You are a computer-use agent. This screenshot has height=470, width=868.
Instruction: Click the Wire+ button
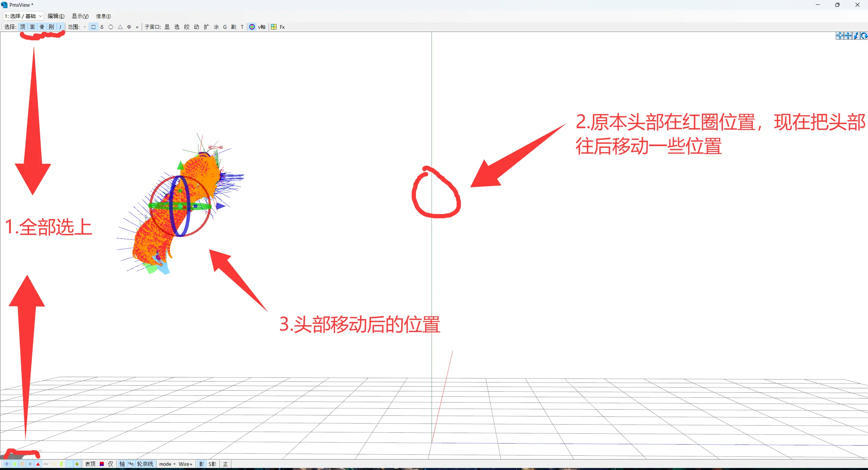pos(186,464)
